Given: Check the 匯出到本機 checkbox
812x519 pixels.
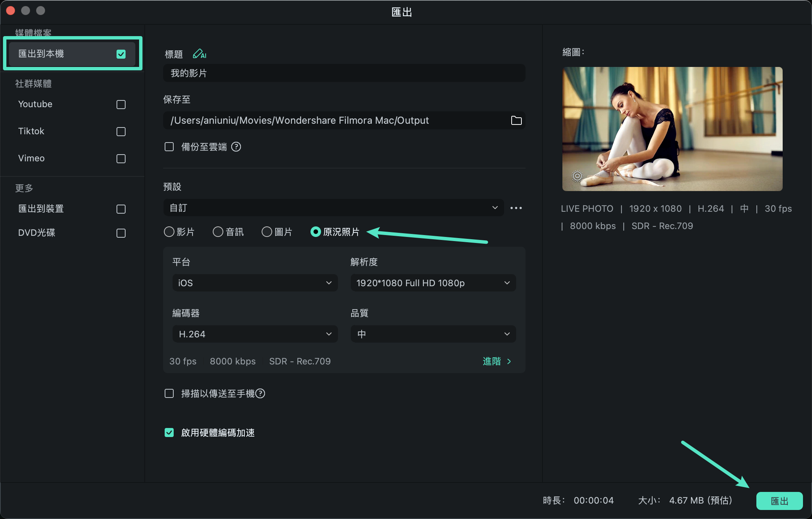Looking at the screenshot, I should 121,54.
